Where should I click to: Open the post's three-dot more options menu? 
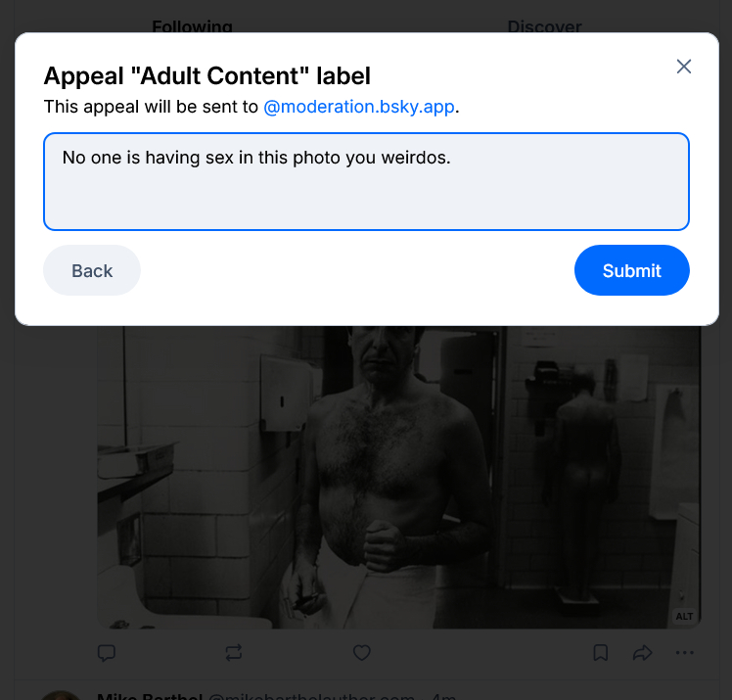(x=684, y=652)
